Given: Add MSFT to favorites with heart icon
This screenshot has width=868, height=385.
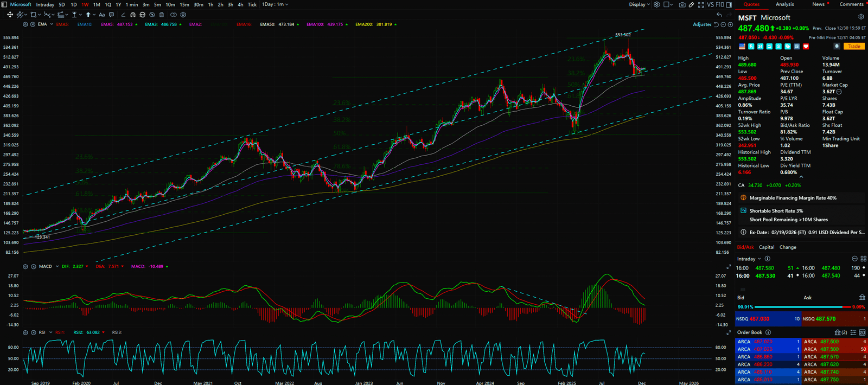Looking at the screenshot, I should 806,47.
